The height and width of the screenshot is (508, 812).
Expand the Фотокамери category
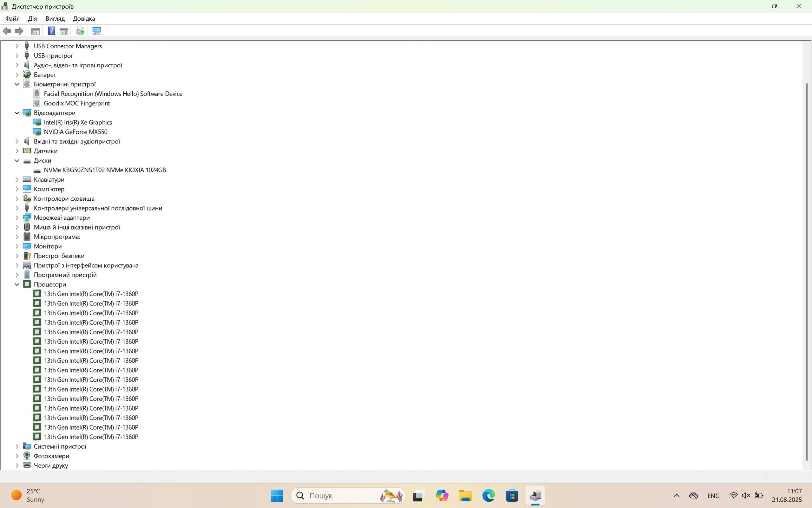[x=17, y=456]
